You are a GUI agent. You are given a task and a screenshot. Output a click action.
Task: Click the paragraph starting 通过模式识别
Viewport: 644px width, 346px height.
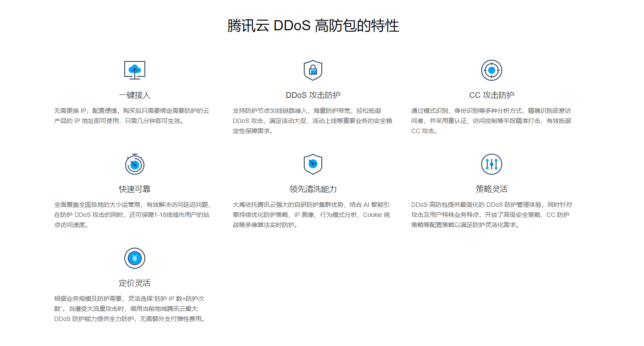click(x=491, y=121)
